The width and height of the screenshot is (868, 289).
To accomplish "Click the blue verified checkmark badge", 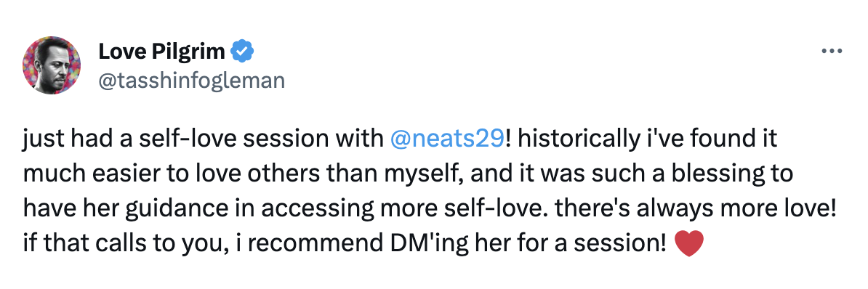I will (242, 52).
